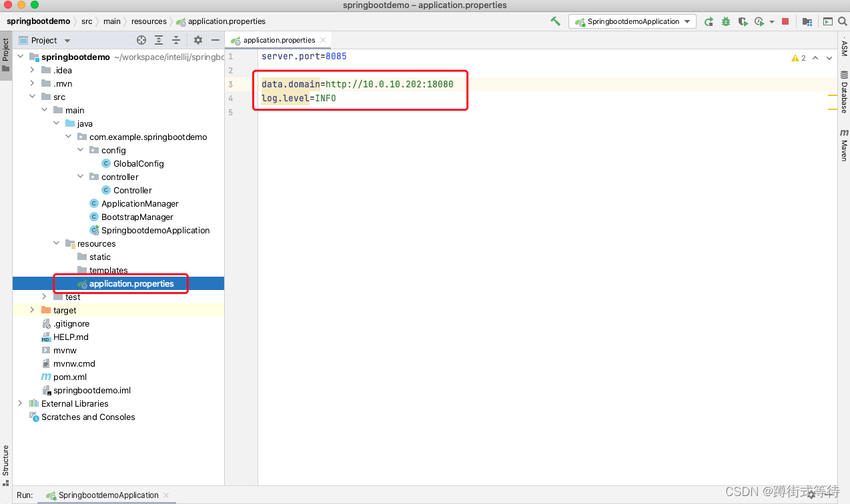This screenshot has width=850, height=504.
Task: Expand the .mvn folder
Action: (32, 83)
